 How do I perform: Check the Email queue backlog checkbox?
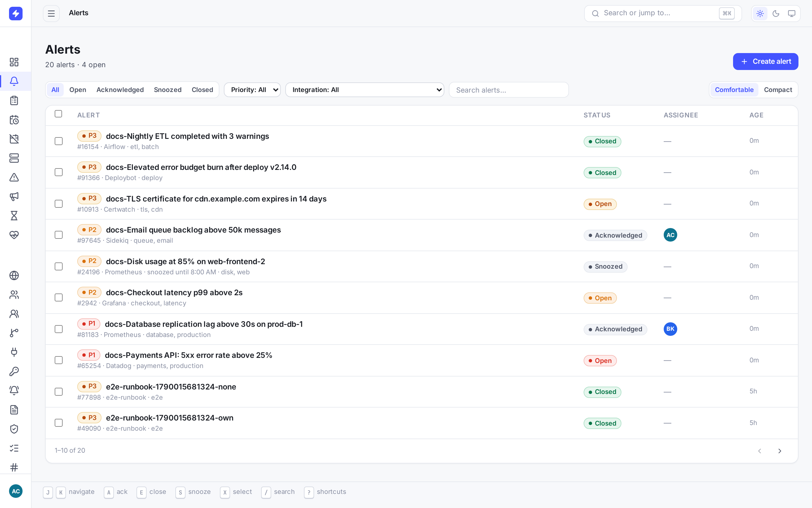click(59, 235)
